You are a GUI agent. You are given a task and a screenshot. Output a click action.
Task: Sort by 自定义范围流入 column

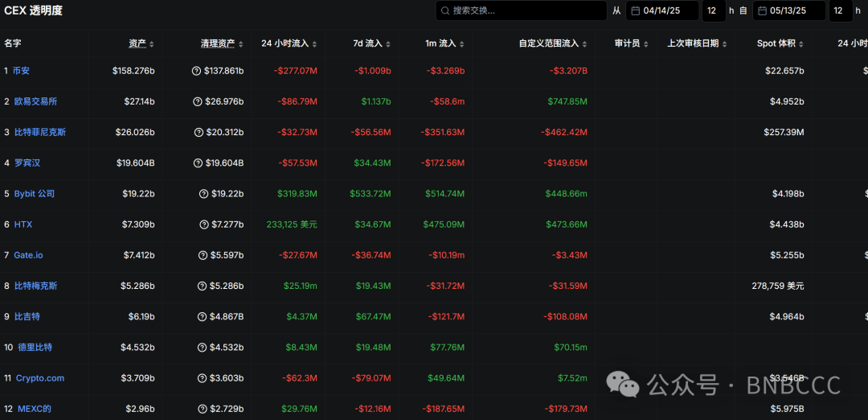coord(553,43)
